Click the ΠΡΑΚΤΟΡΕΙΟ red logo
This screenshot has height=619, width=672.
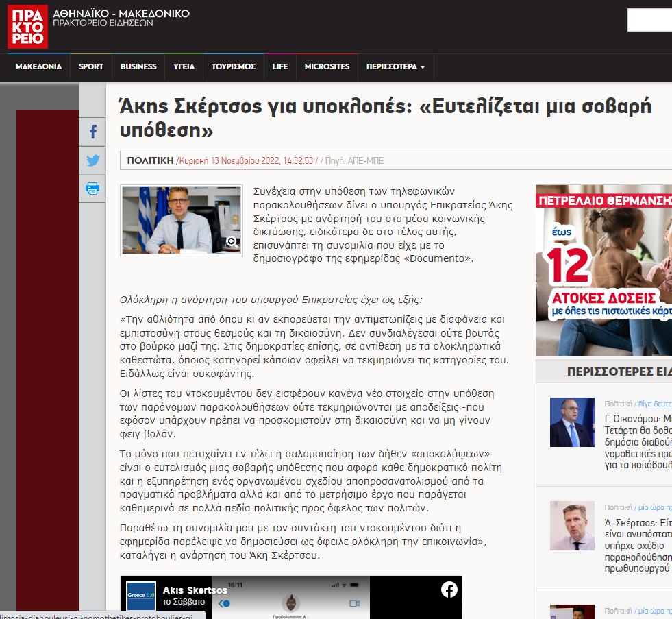coord(27,27)
